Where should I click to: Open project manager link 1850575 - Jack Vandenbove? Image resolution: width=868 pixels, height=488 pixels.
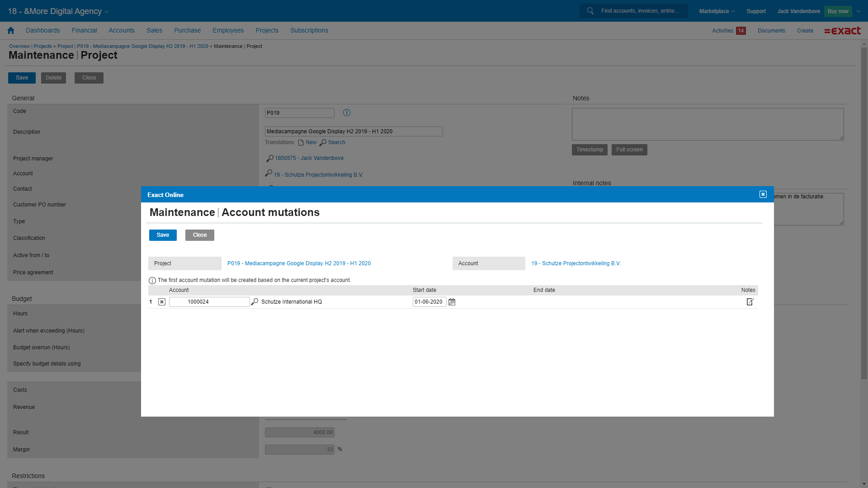click(309, 158)
